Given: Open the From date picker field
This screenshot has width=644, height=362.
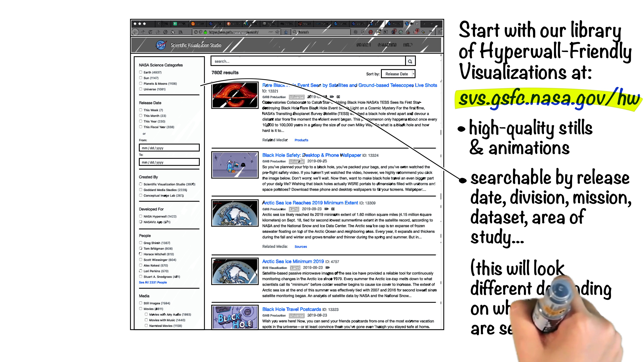Looking at the screenshot, I should [x=169, y=148].
